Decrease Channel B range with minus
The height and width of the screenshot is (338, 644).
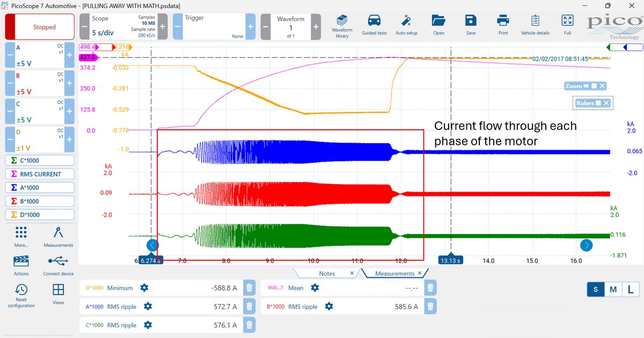10,84
